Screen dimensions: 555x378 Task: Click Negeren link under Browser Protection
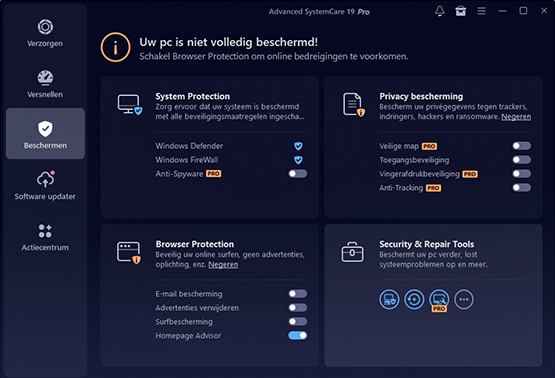click(x=223, y=264)
